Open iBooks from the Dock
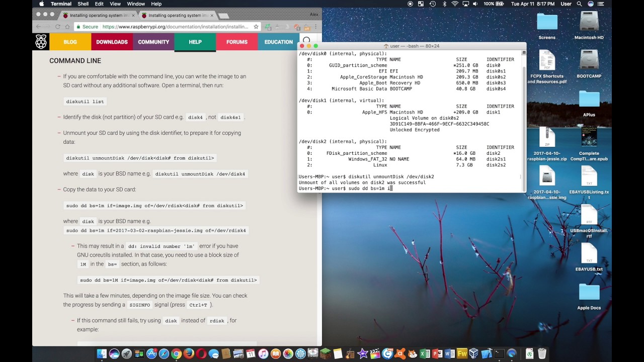 pyautogui.click(x=276, y=353)
